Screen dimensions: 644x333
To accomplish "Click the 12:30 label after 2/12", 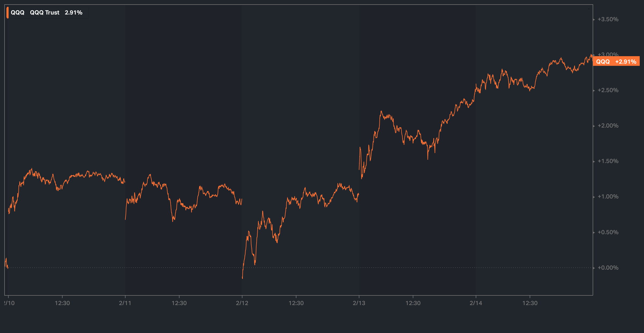I will (296, 303).
